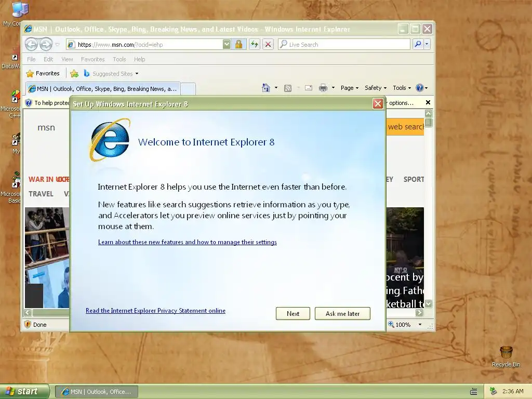Viewport: 532px width, 399px height.
Task: Click the horizontal scrollbar left arrow
Action: [28, 312]
